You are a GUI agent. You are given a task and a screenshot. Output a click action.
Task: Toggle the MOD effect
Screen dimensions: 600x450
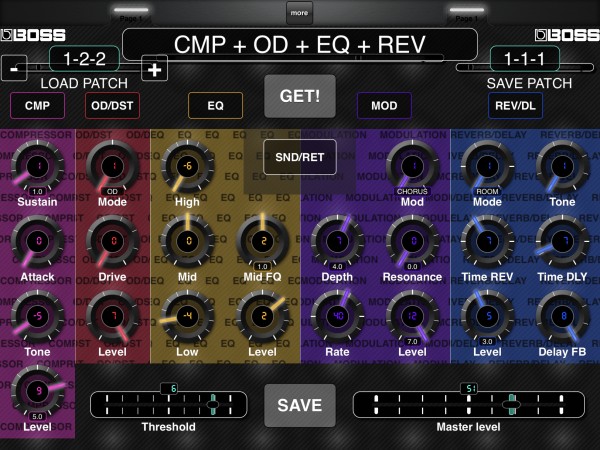(x=384, y=106)
